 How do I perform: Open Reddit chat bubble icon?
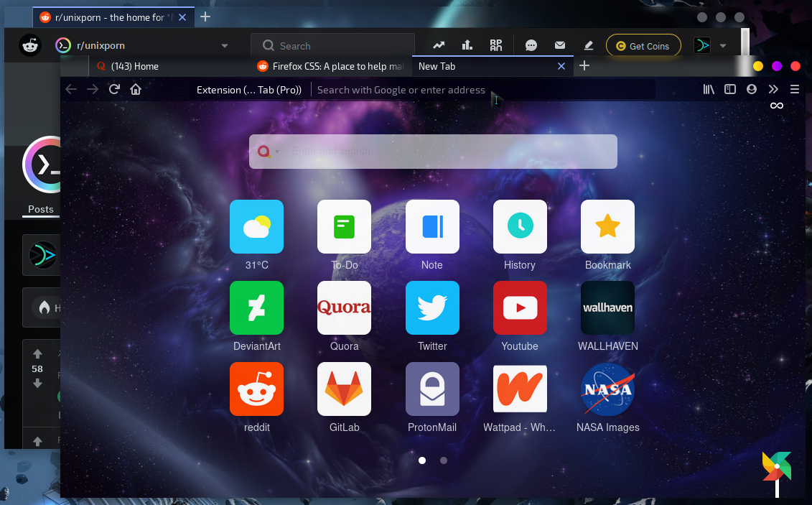531,45
